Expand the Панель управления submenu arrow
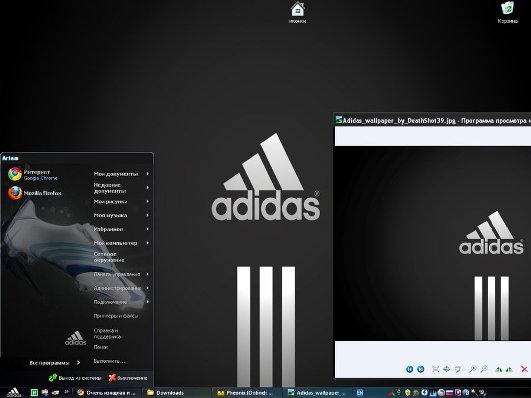531x398 pixels. click(x=148, y=274)
